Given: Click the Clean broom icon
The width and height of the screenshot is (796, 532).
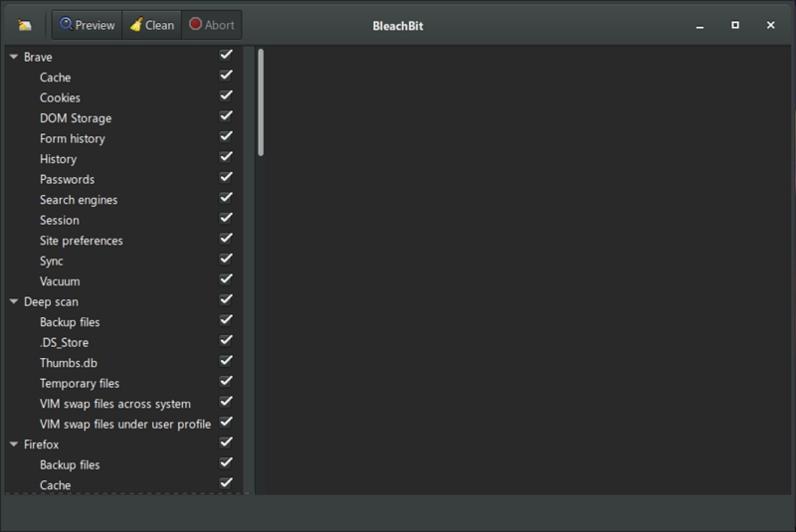Looking at the screenshot, I should (135, 25).
